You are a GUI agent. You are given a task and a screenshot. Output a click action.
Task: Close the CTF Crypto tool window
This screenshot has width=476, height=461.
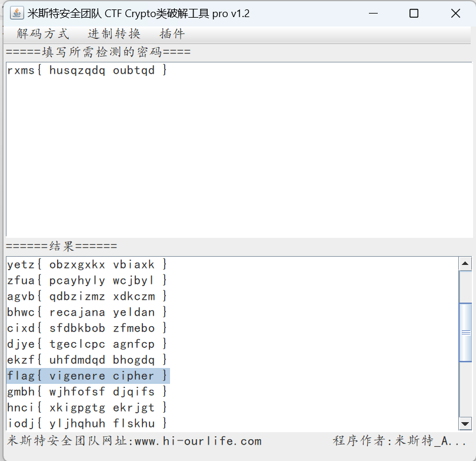click(455, 14)
